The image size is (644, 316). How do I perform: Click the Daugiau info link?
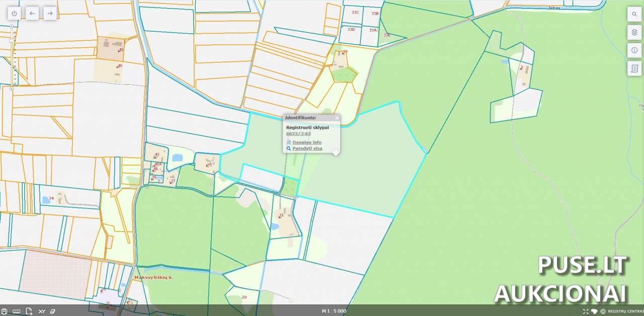point(306,142)
